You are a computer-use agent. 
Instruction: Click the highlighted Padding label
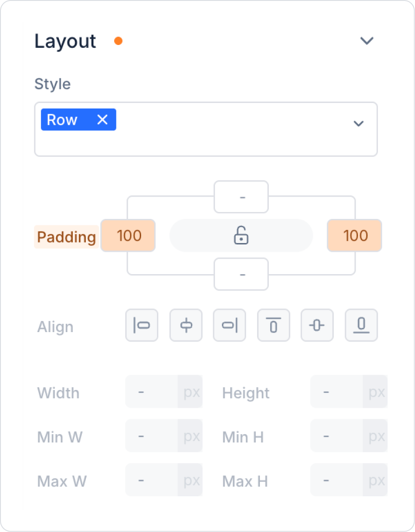(66, 237)
